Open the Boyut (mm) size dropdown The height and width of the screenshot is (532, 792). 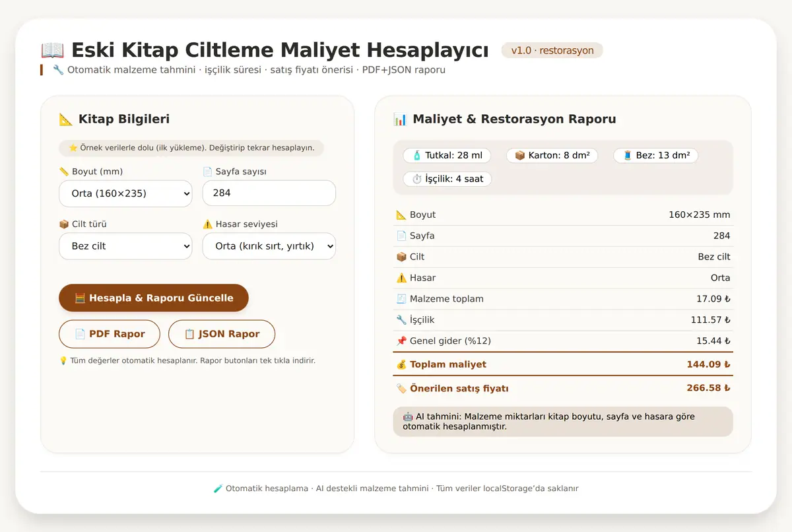pyautogui.click(x=125, y=193)
